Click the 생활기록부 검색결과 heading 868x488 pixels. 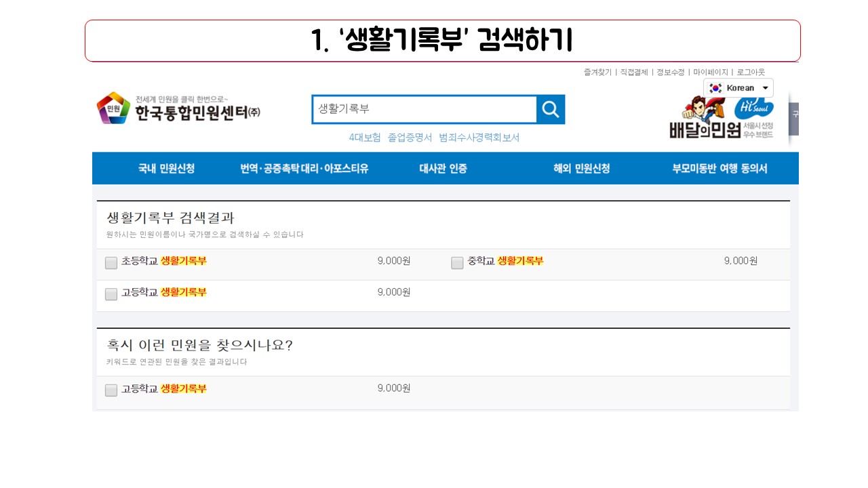tap(170, 218)
